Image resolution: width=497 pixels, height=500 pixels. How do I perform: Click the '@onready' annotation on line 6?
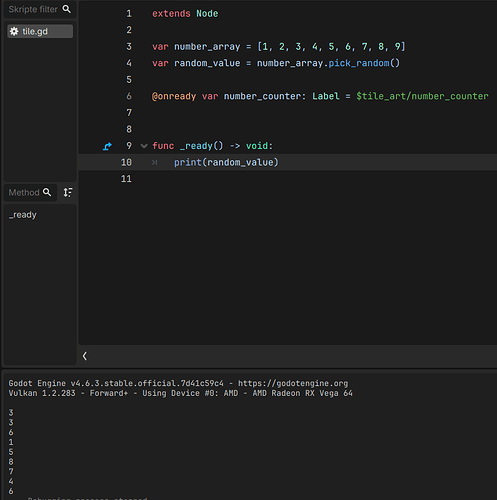point(174,96)
